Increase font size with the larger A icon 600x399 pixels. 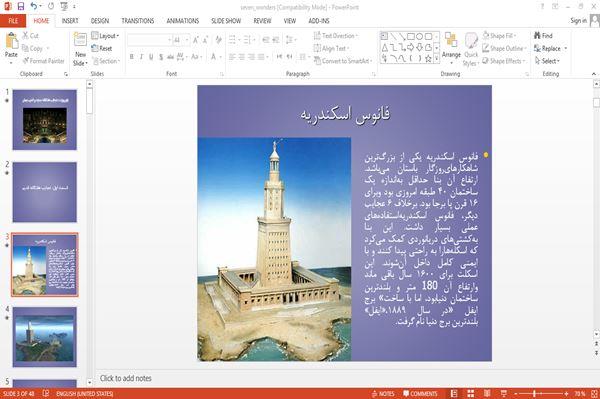tap(196, 40)
